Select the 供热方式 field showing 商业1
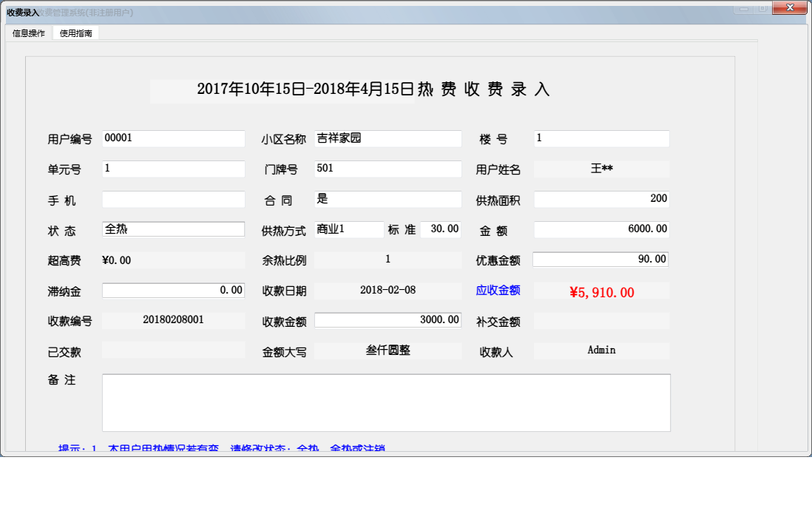The height and width of the screenshot is (508, 812). pos(350,229)
